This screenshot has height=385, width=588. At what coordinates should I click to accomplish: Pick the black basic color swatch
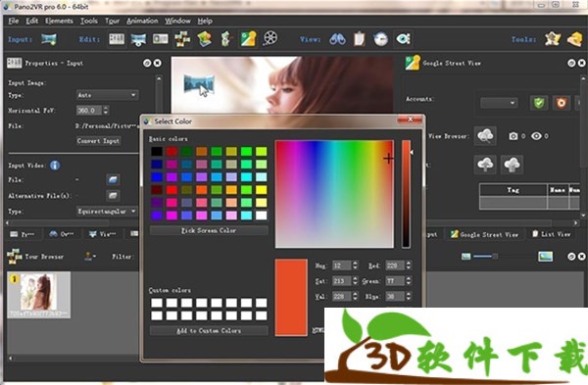click(x=157, y=151)
